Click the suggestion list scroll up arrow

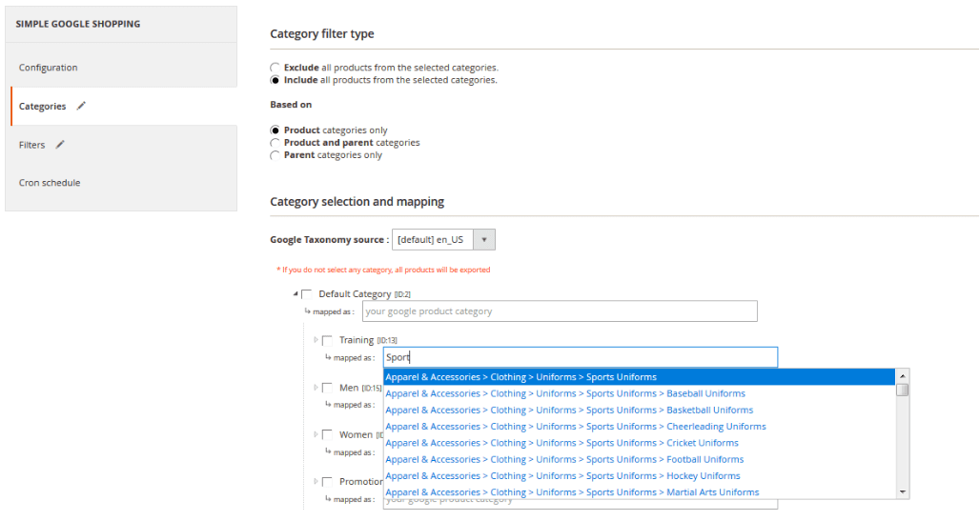[903, 376]
